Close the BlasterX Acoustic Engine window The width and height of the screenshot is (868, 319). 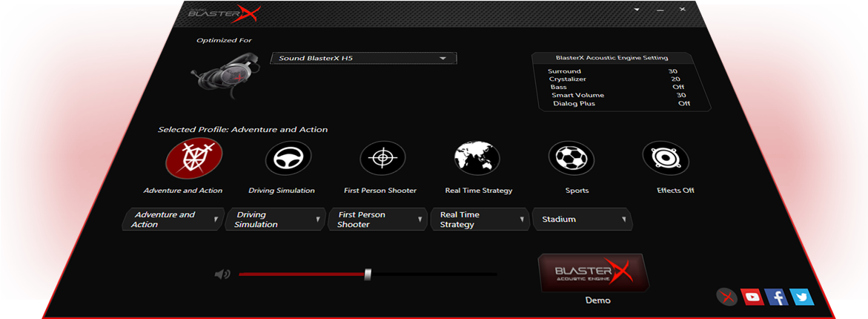coord(683,9)
